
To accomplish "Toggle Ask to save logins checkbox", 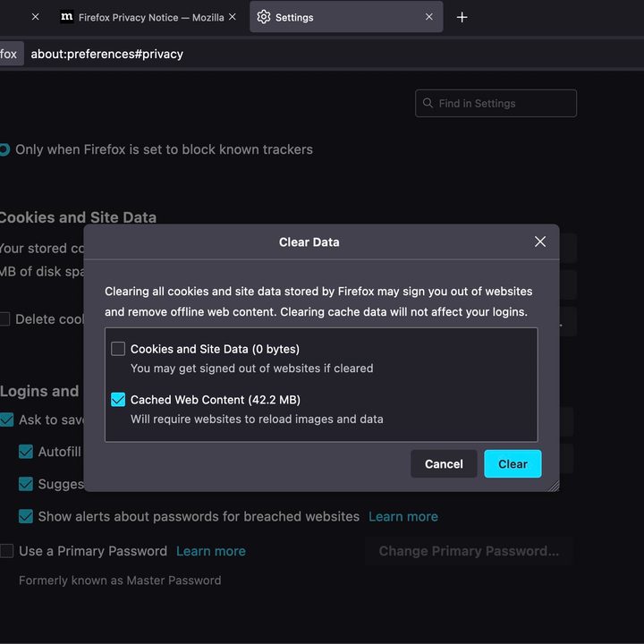I will [x=6, y=419].
